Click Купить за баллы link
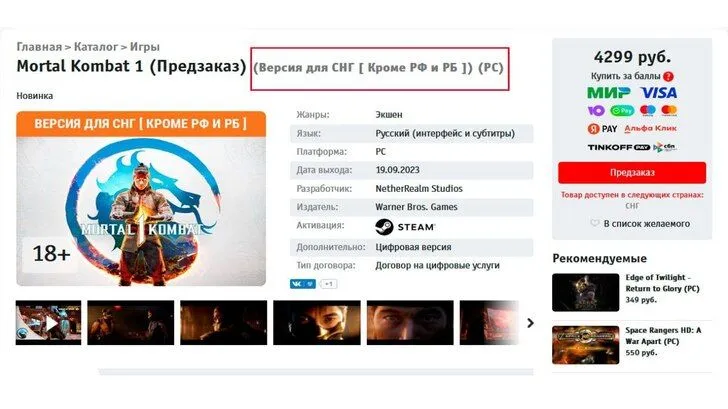This screenshot has height=409, width=728. pos(625,76)
